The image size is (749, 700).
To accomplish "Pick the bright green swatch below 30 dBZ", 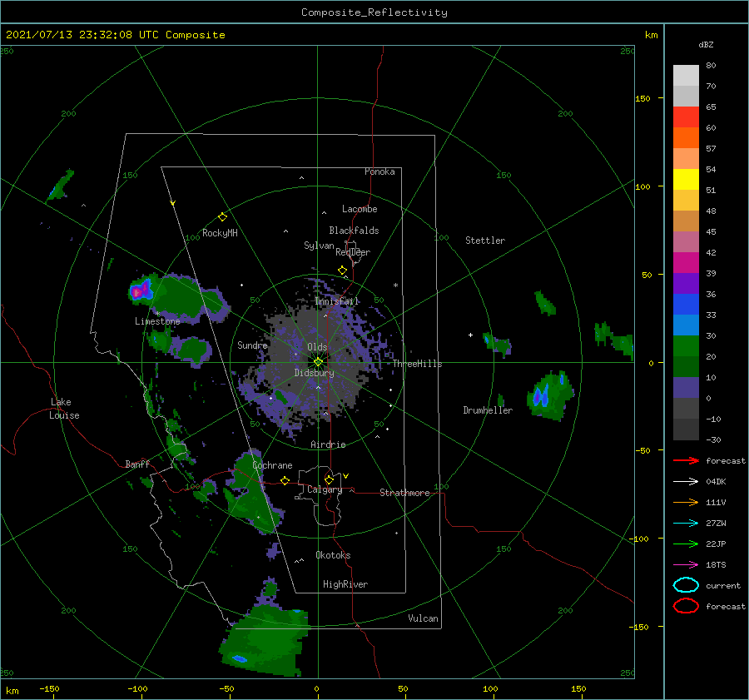I will pos(686,346).
